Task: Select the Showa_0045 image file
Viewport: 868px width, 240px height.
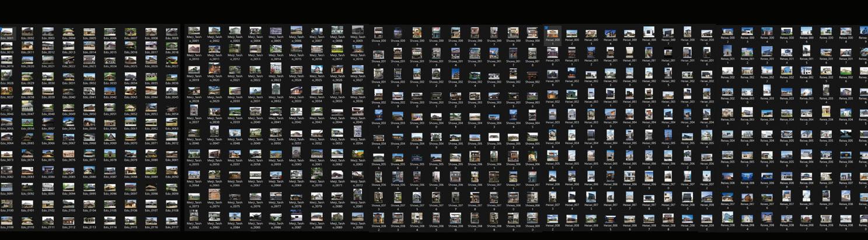Action: point(532,115)
